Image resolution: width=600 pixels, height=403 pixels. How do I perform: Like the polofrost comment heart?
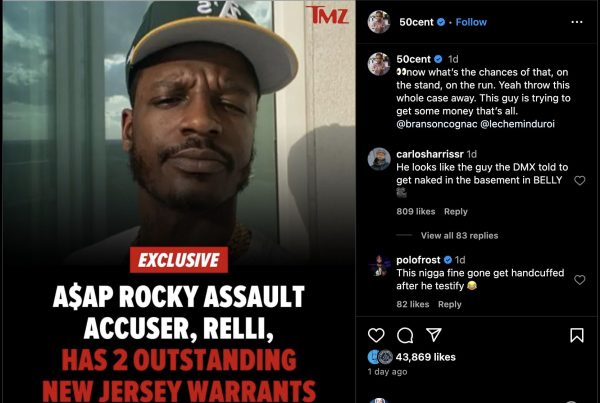(580, 280)
